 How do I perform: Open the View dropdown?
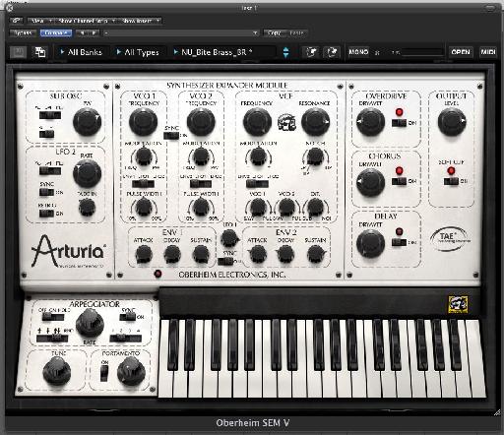tap(40, 21)
